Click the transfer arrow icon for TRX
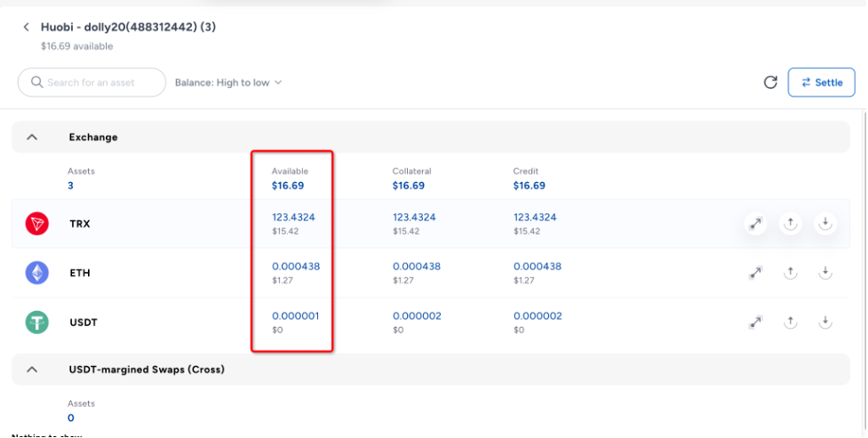This screenshot has width=868, height=438. click(x=755, y=224)
